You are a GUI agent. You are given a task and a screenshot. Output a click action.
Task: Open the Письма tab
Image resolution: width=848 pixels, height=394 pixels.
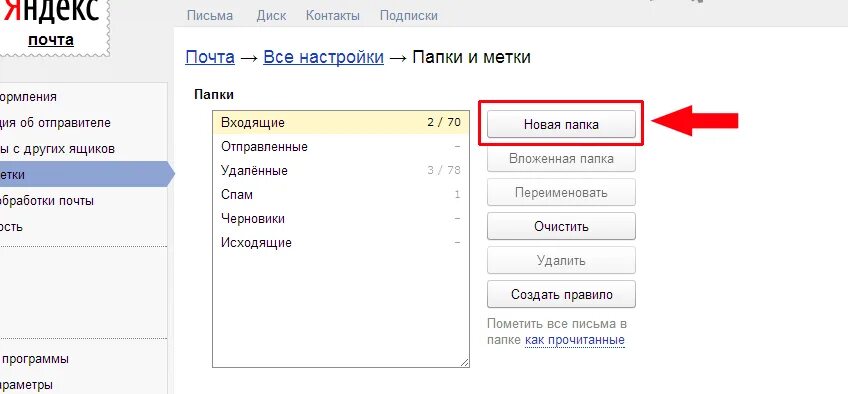(x=210, y=16)
